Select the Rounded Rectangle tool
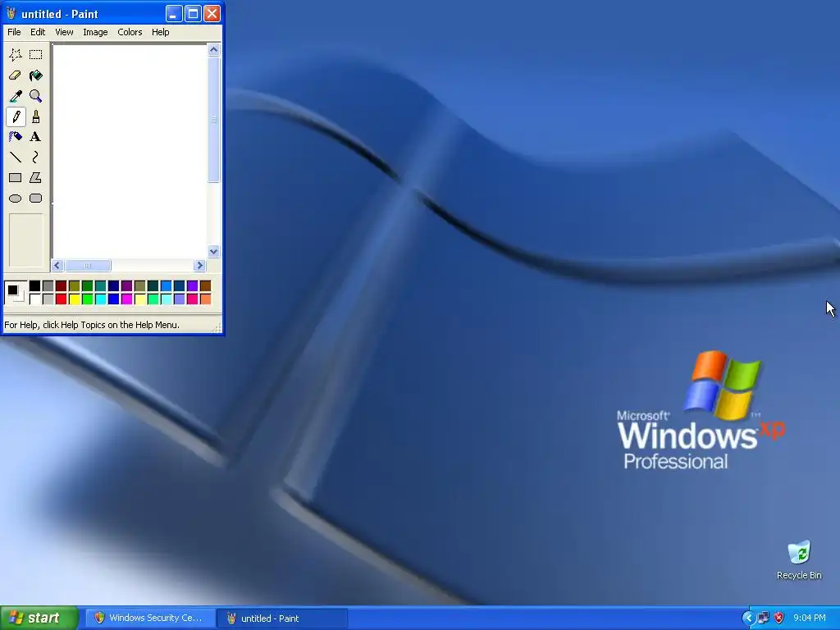 coord(36,199)
